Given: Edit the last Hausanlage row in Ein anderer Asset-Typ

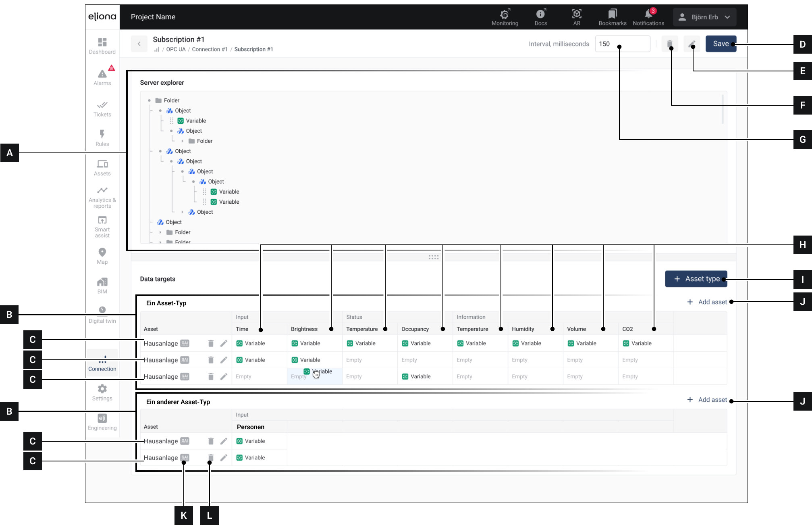Looking at the screenshot, I should point(224,457).
